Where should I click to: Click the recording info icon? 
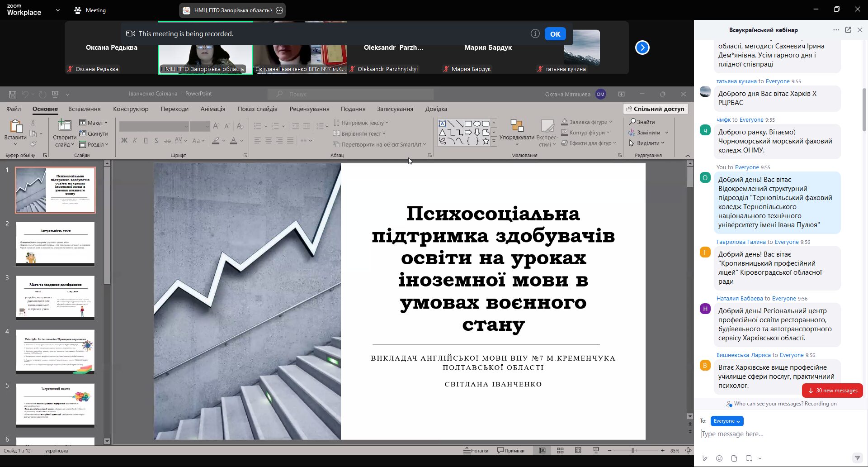(535, 34)
